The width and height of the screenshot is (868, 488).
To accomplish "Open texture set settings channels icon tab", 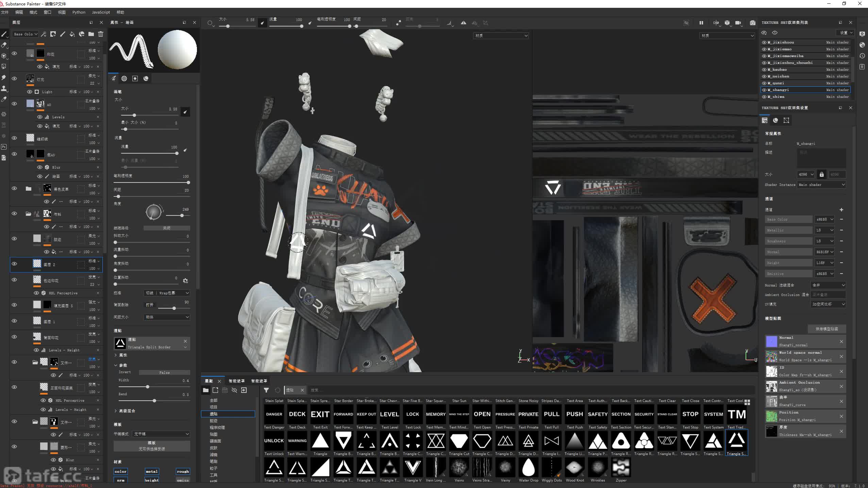I will pos(765,120).
